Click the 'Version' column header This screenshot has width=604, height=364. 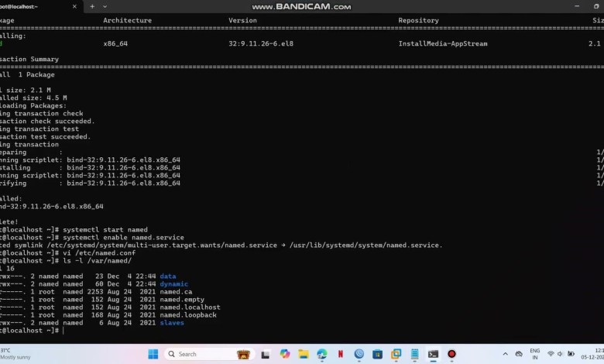[x=242, y=20]
